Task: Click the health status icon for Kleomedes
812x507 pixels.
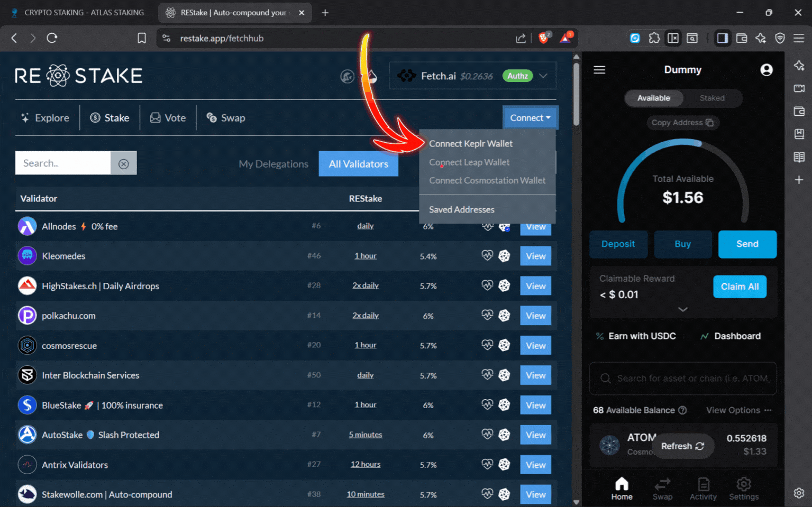Action: click(x=487, y=255)
